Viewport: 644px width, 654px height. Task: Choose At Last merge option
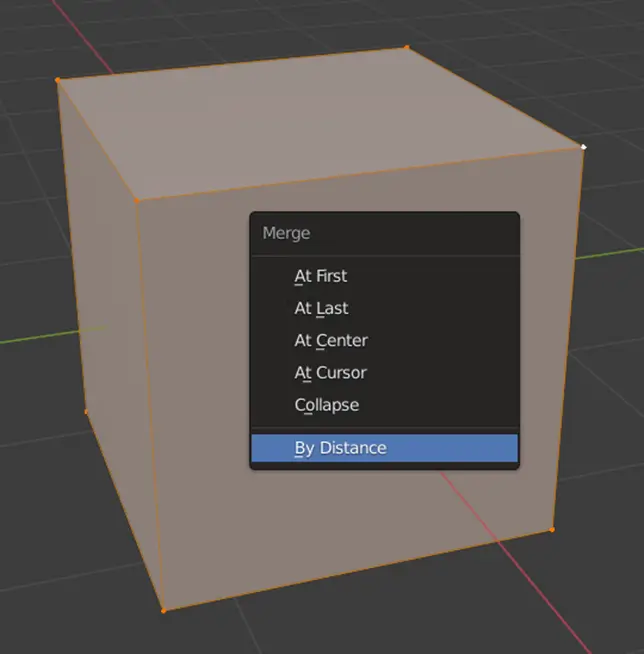[x=384, y=308]
